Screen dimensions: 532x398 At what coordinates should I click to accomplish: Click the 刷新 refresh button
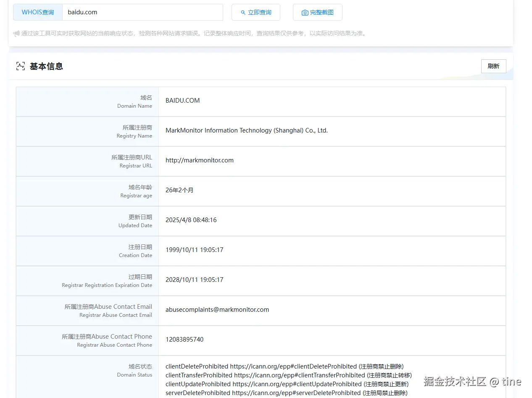[x=493, y=66]
